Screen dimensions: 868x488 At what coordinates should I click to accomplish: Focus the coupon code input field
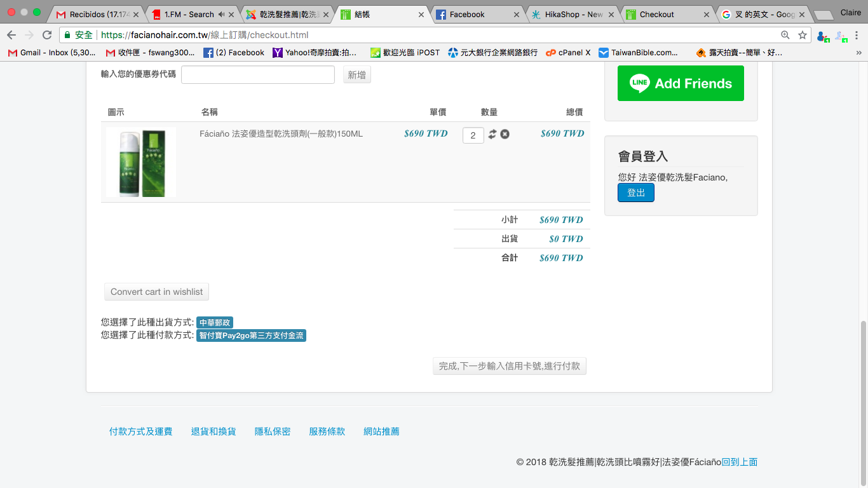click(x=257, y=75)
